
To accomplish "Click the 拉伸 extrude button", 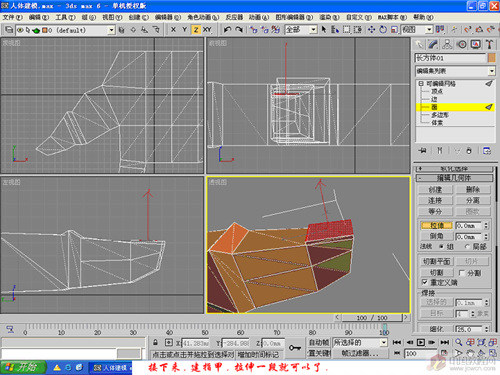I will pos(436,226).
